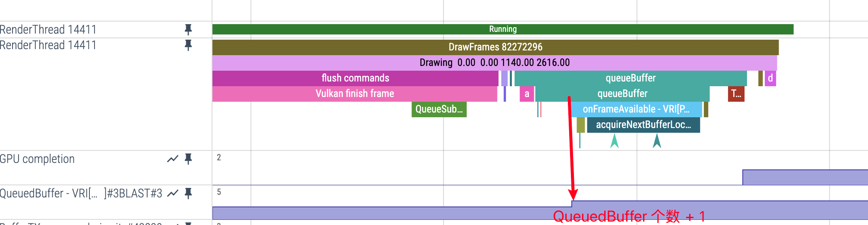The image size is (868, 225).
Task: Select the DrawFrames 82272296 slice
Action: (x=495, y=47)
